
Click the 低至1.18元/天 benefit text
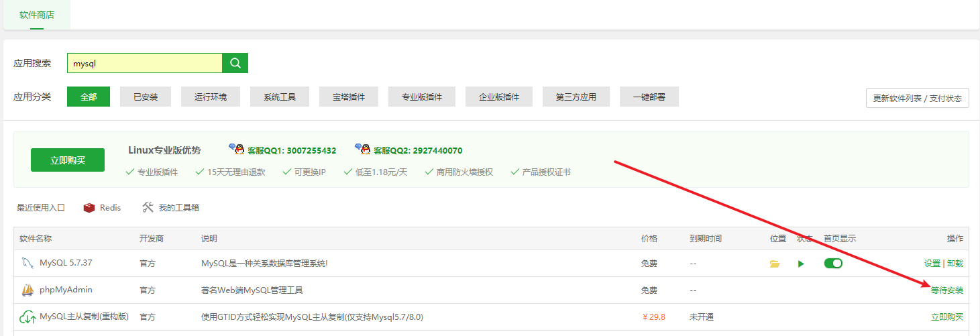[x=382, y=172]
